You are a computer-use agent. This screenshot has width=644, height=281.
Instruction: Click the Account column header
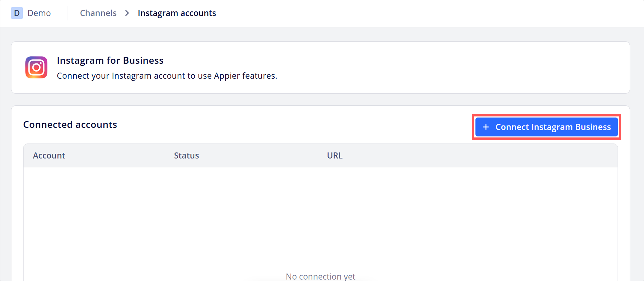coord(49,156)
